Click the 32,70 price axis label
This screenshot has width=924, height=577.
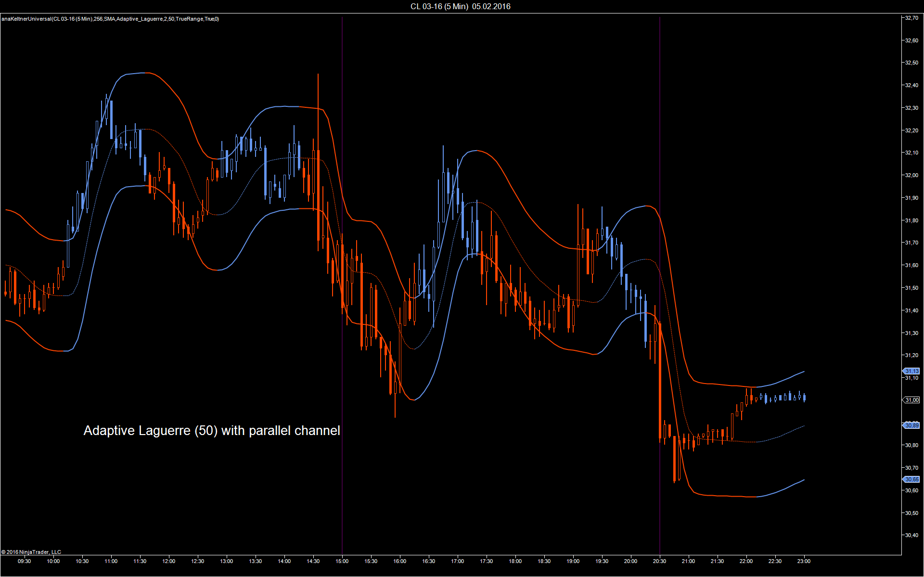[911, 18]
